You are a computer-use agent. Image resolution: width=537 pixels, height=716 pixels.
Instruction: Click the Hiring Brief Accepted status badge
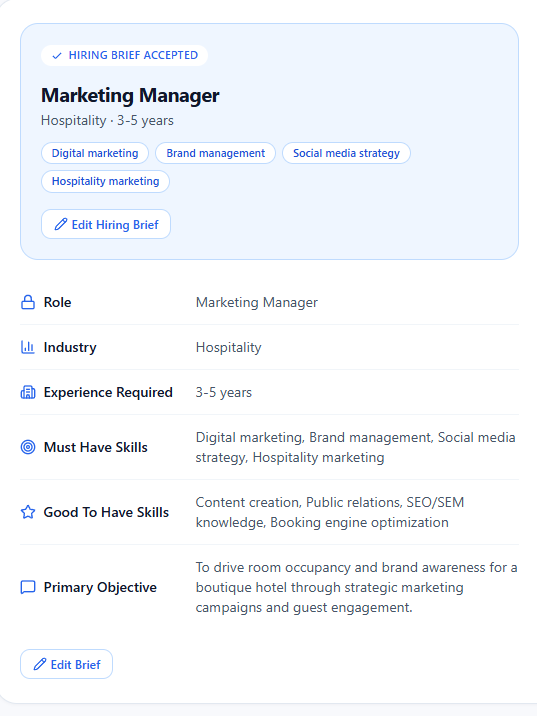[124, 55]
